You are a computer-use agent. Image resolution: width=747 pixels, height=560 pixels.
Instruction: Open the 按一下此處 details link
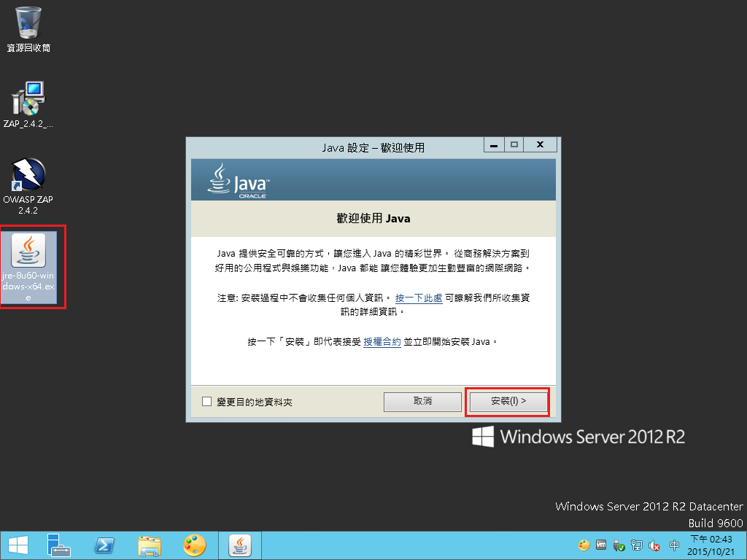click(x=419, y=298)
